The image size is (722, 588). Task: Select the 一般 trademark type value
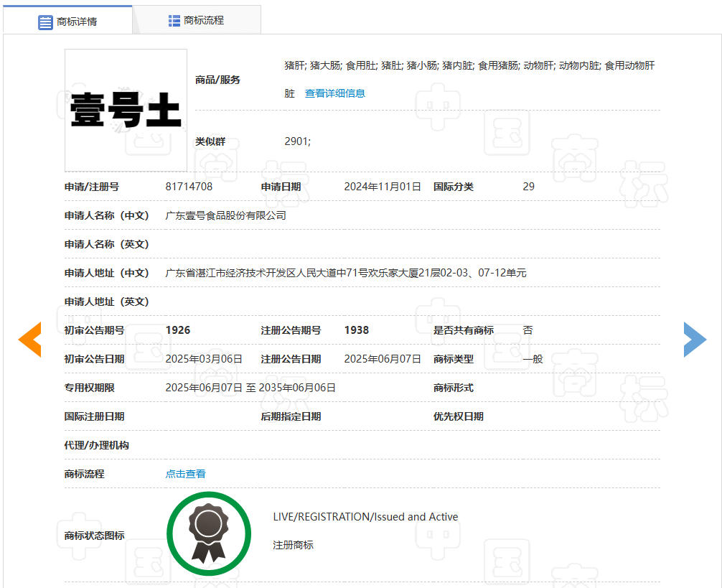(x=533, y=359)
